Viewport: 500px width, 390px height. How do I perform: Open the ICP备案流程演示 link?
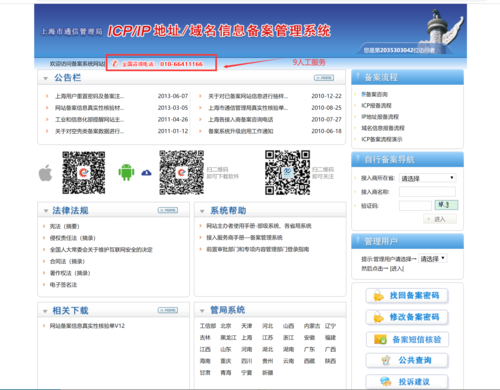tap(382, 139)
